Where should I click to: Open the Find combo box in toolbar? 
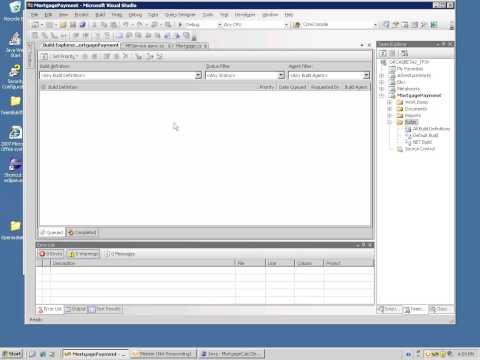tap(335, 25)
